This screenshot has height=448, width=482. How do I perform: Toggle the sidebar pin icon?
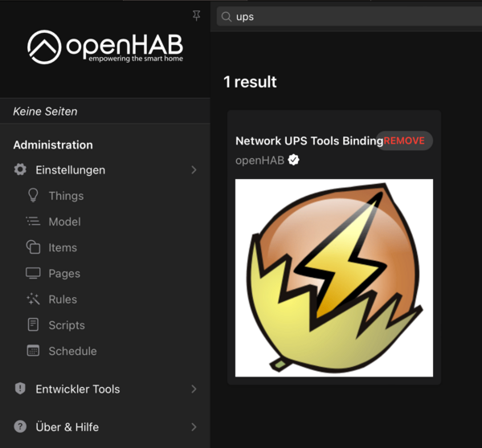tap(197, 16)
